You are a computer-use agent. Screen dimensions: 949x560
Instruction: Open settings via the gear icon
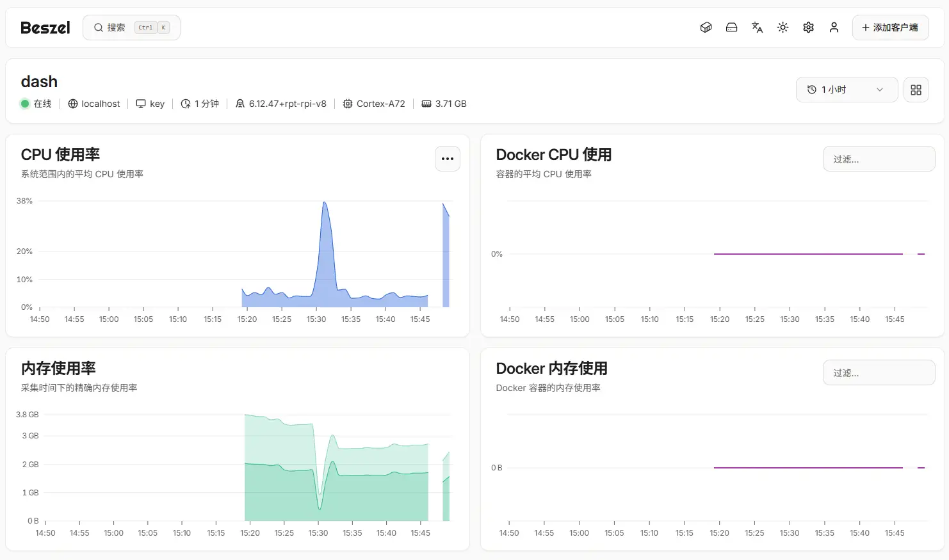click(x=808, y=28)
